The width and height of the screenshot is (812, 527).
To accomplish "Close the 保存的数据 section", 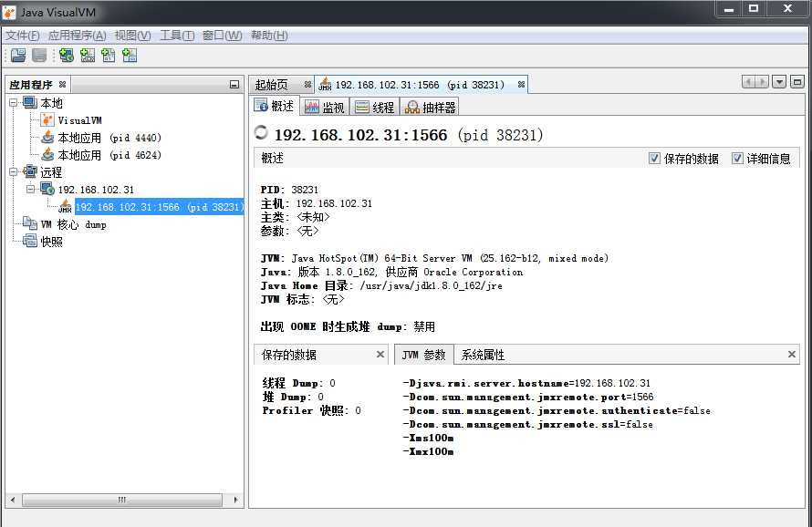I will 380,354.
